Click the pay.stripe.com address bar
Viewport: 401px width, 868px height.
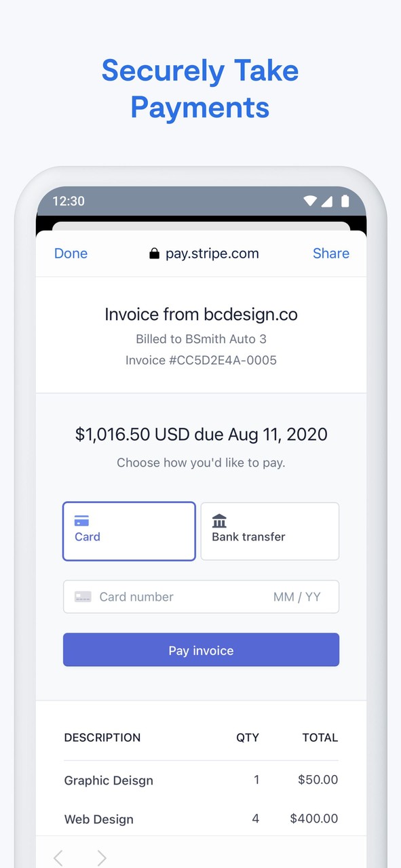[x=212, y=253]
